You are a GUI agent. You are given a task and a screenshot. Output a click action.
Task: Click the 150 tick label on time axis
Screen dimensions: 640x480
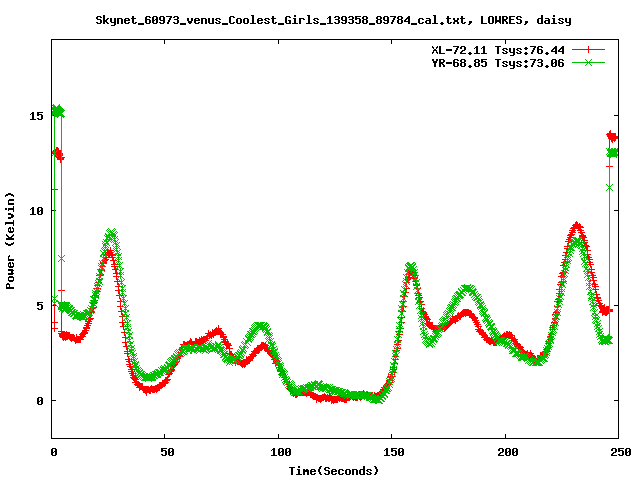392,452
